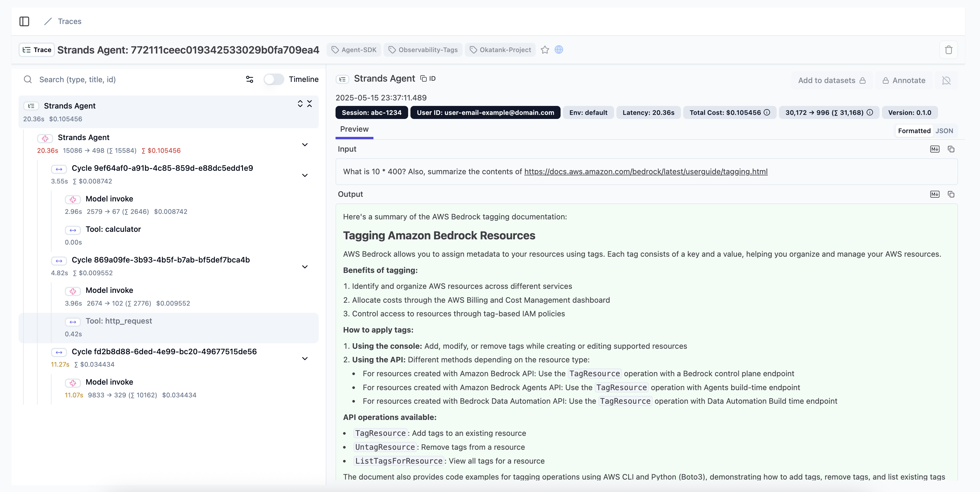The width and height of the screenshot is (980, 492).
Task: Select the Formatted view option
Action: (914, 131)
